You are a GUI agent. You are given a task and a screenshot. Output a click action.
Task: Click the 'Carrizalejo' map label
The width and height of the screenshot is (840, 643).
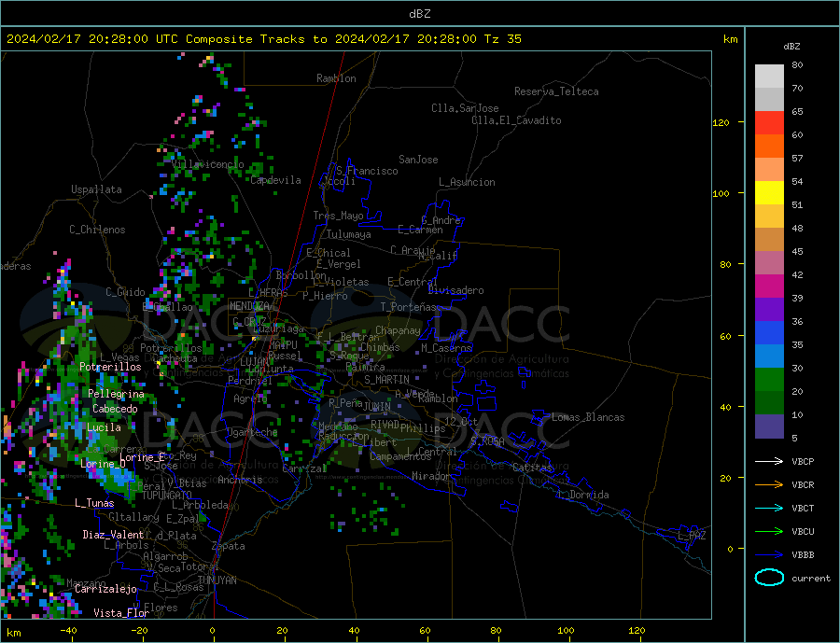[105, 590]
